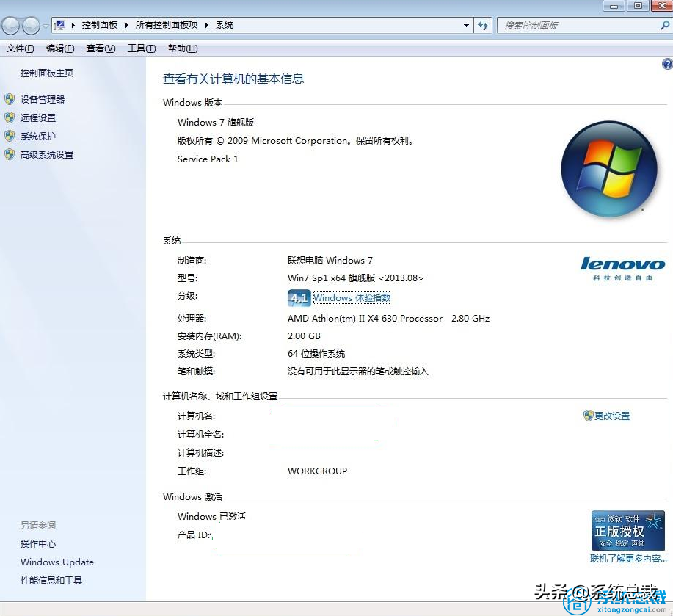Open 设备管理器 in the sidebar

click(43, 100)
